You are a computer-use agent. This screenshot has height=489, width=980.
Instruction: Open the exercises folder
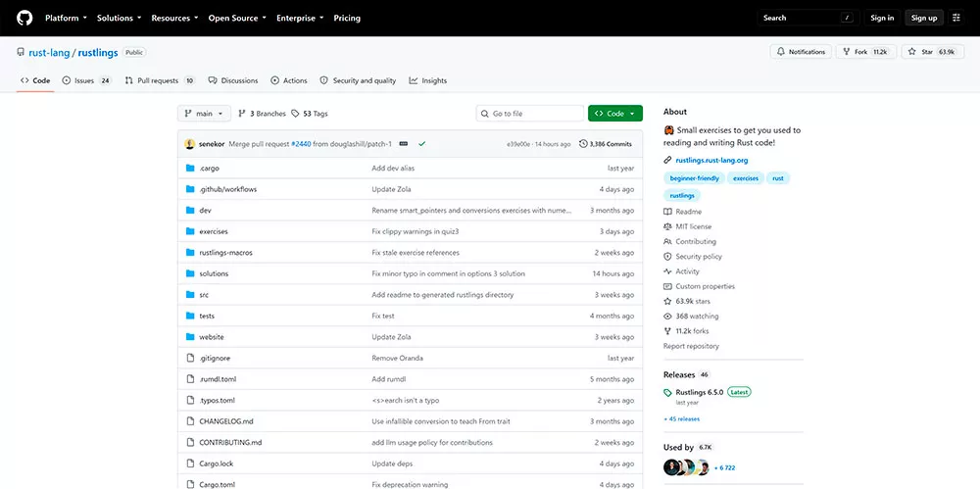[x=213, y=231]
